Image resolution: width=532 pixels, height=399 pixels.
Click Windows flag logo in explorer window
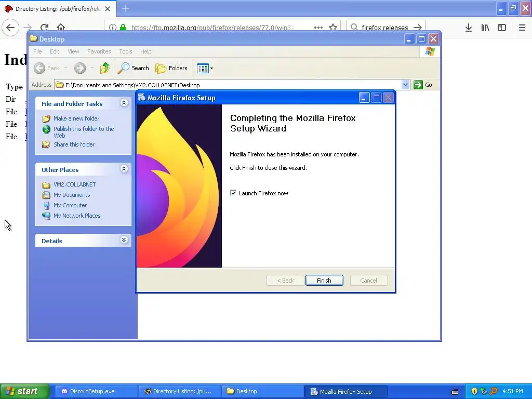(430, 51)
